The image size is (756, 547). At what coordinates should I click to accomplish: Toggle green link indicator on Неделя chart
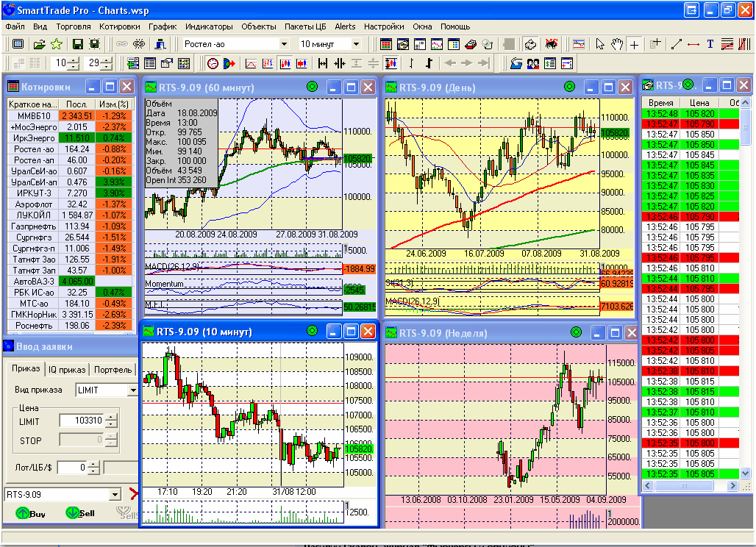click(x=576, y=332)
